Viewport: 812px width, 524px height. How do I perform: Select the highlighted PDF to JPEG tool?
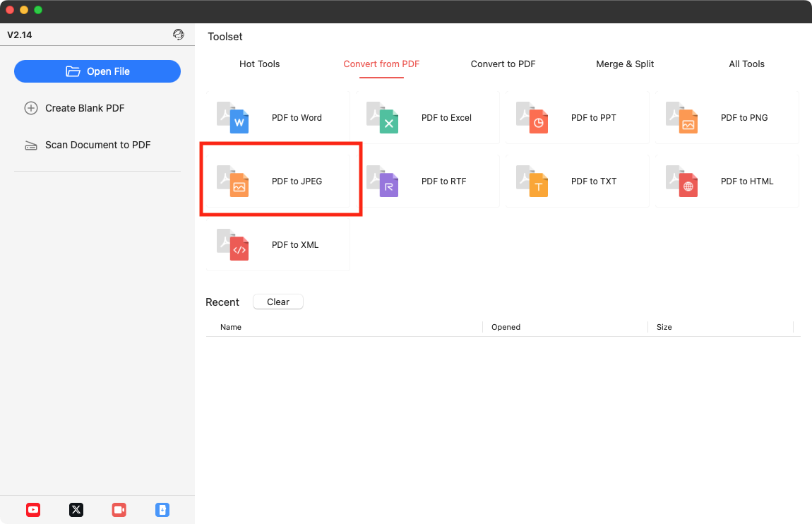coord(280,181)
